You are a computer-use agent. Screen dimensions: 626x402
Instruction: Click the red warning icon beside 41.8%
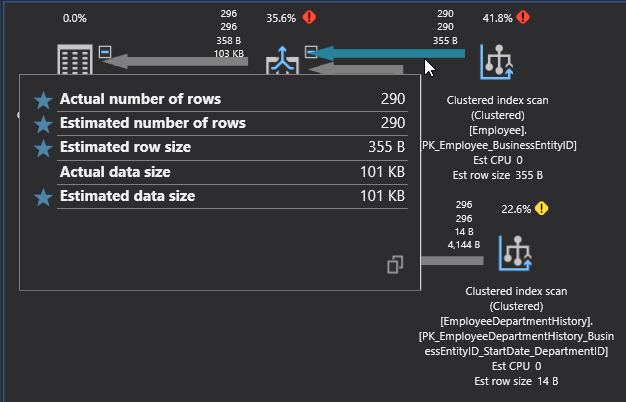tap(524, 17)
